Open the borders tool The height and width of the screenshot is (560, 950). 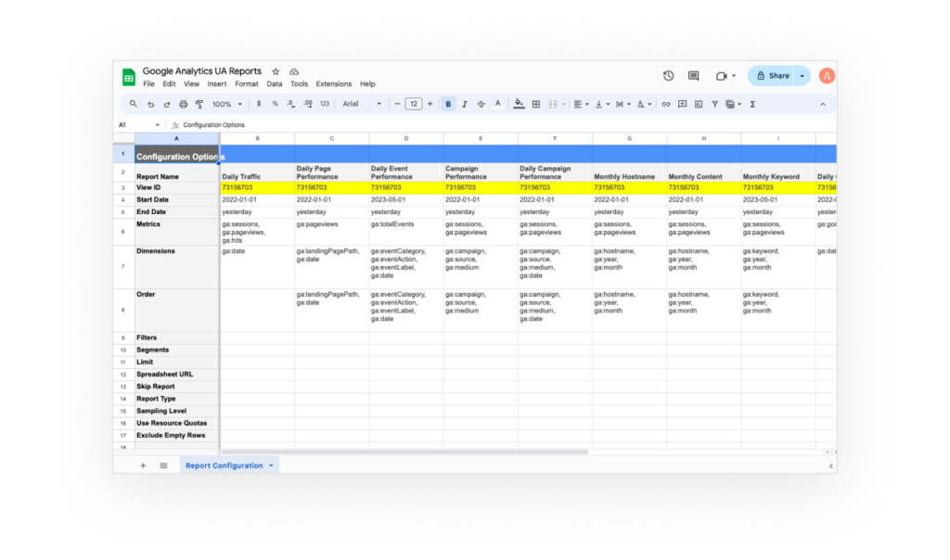(x=536, y=104)
